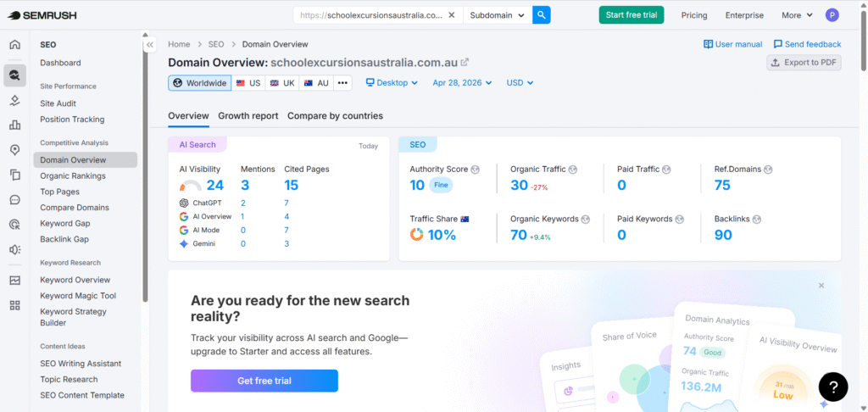868x412 pixels.
Task: Open the Social chat-bubble rail icon
Action: pyautogui.click(x=15, y=200)
